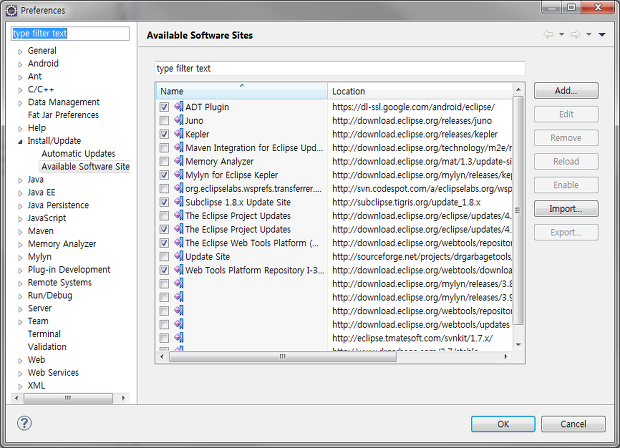Uncheck the ADT Plugin checkbox
This screenshot has width=620, height=448.
[x=164, y=107]
